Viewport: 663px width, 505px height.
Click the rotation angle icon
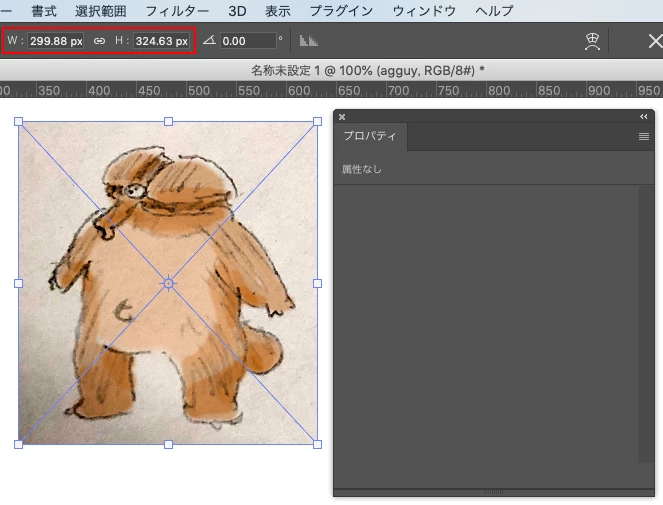tap(209, 41)
